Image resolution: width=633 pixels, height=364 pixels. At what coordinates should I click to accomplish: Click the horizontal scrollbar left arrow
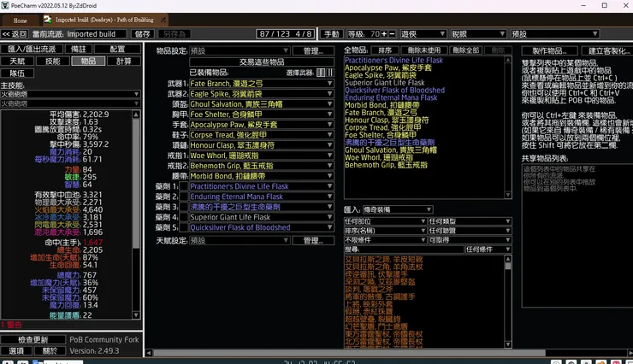pos(149,353)
